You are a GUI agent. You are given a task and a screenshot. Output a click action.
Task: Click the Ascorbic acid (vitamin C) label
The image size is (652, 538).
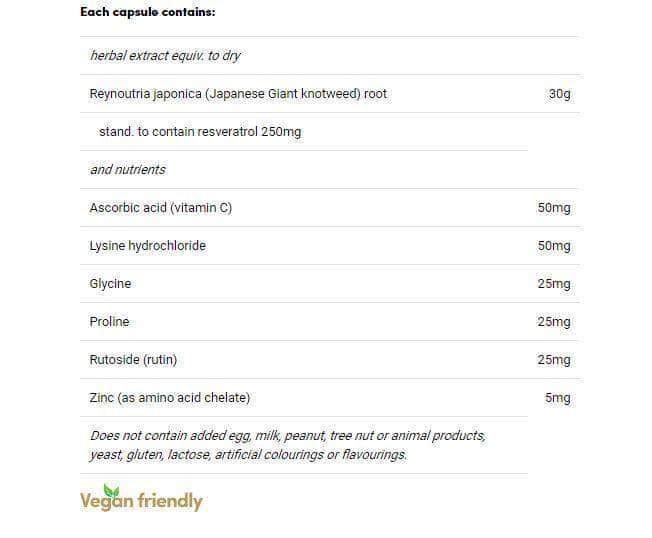coord(161,208)
